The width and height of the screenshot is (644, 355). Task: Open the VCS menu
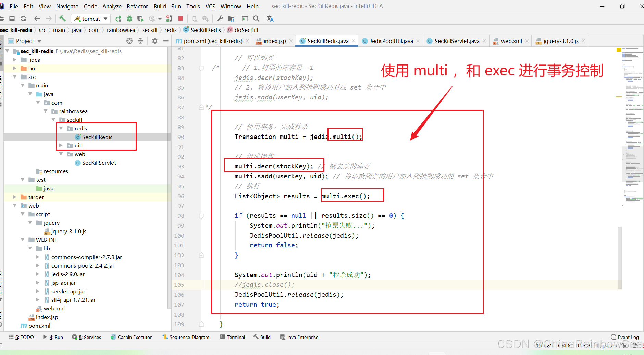click(210, 6)
